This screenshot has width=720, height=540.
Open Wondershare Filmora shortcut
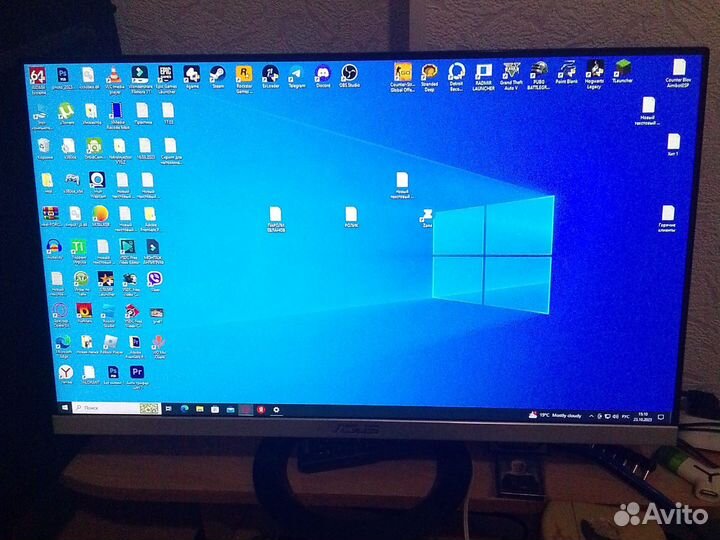(x=140, y=79)
